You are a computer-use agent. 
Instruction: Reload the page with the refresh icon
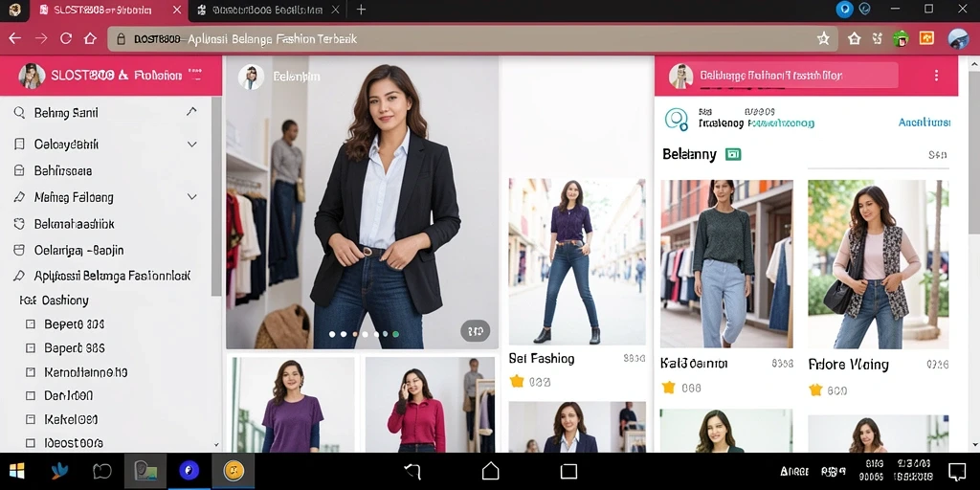click(66, 38)
